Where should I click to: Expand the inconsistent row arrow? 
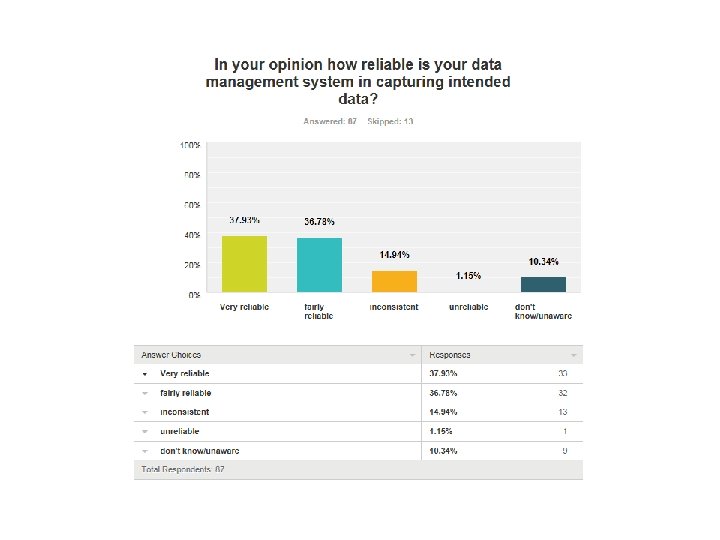pos(145,412)
